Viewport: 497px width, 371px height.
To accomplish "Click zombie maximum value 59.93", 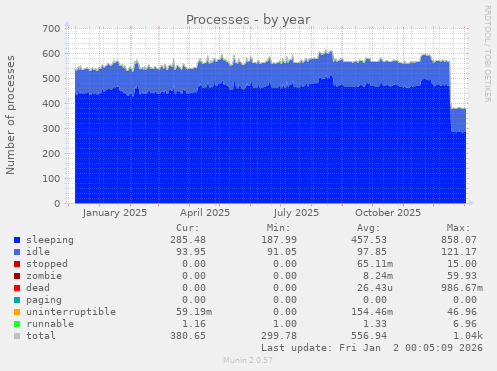I will coord(462,276).
